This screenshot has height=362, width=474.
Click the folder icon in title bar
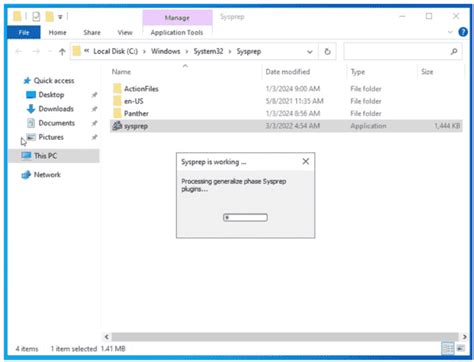pyautogui.click(x=17, y=16)
